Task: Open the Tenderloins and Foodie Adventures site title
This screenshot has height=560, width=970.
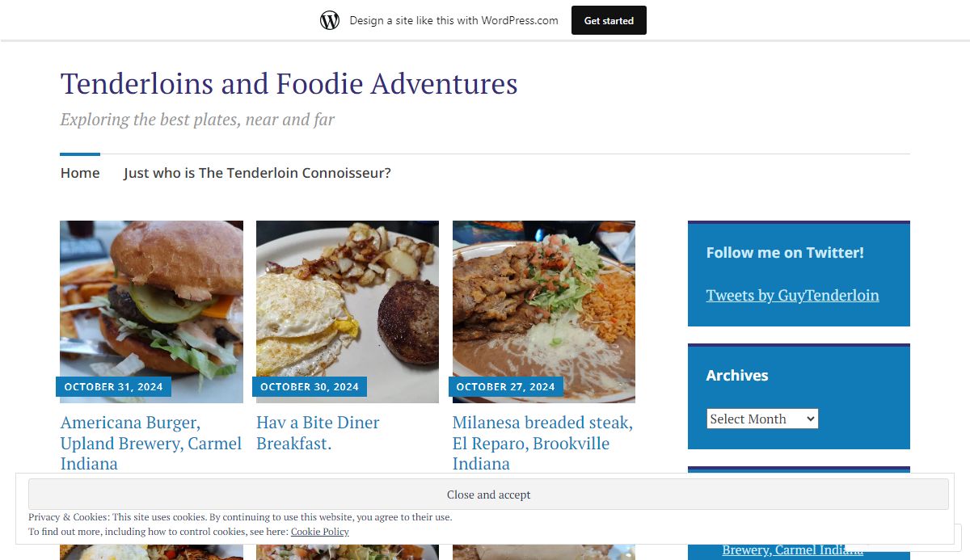Action: click(289, 83)
